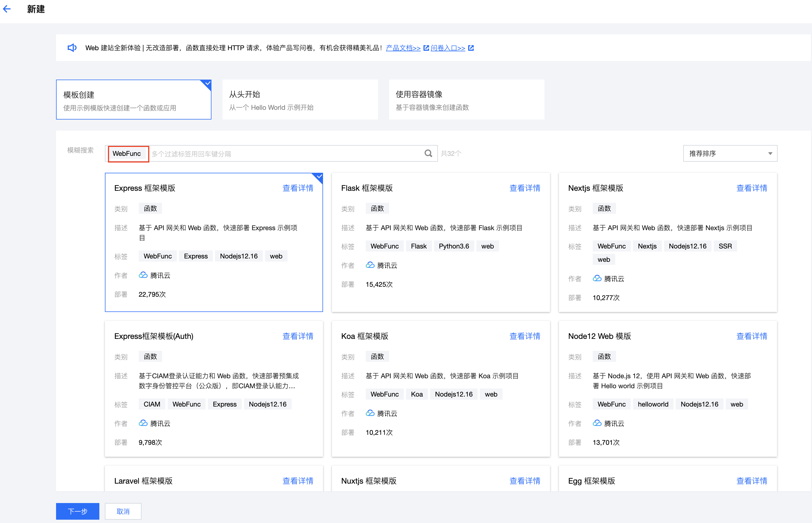Click Tencent Cloud icon in Express框架模板(Auth) card

(x=143, y=423)
